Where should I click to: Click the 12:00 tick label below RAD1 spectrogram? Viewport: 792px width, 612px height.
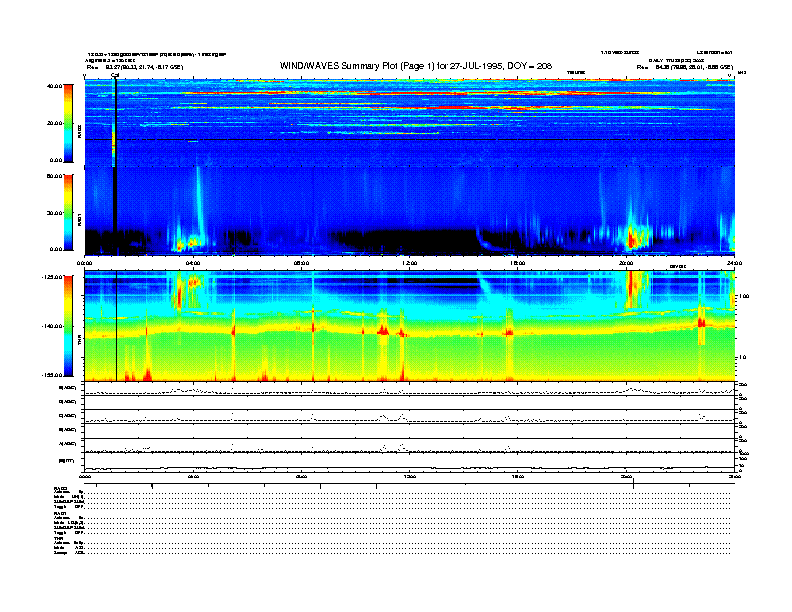click(410, 263)
